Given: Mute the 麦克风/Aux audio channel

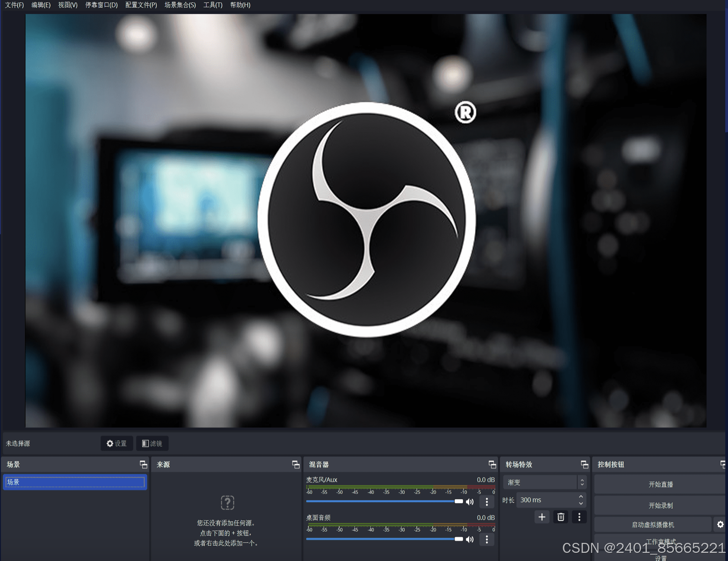Looking at the screenshot, I should [x=470, y=502].
